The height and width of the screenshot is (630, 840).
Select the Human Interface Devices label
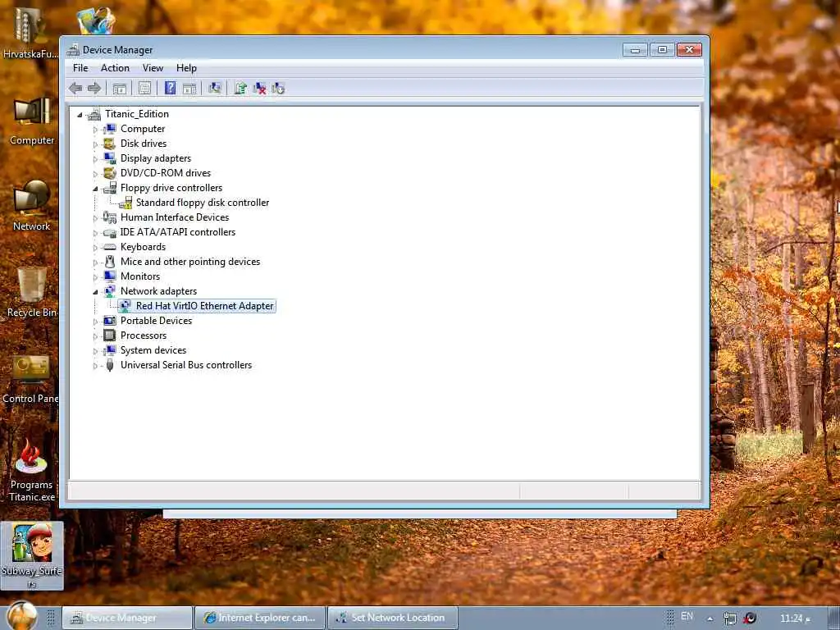tap(175, 217)
